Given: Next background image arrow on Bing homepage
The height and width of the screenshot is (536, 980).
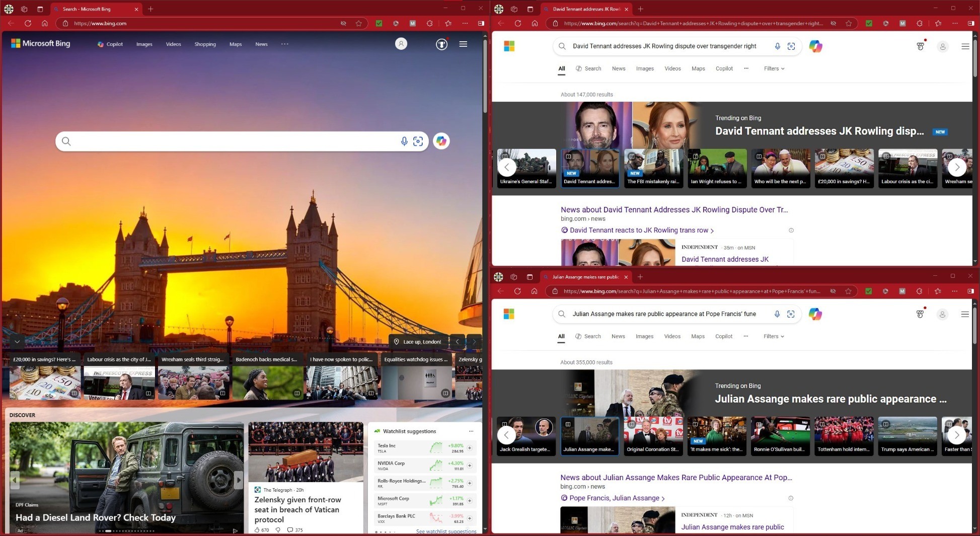Looking at the screenshot, I should [x=474, y=342].
